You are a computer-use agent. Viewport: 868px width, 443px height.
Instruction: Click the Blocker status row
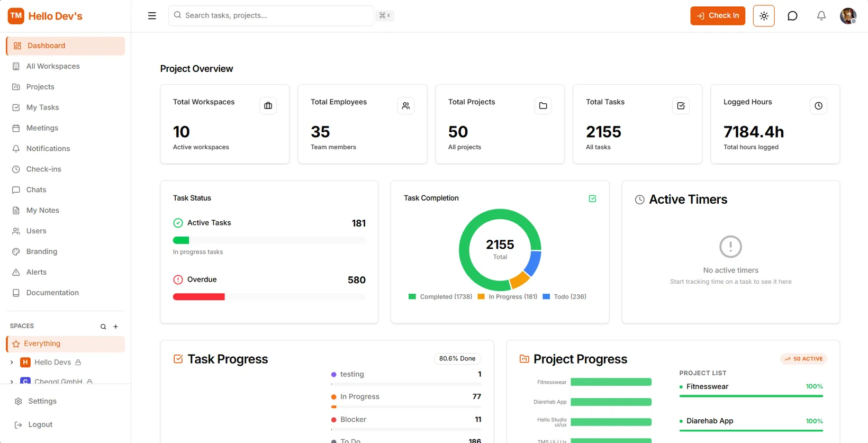click(406, 422)
